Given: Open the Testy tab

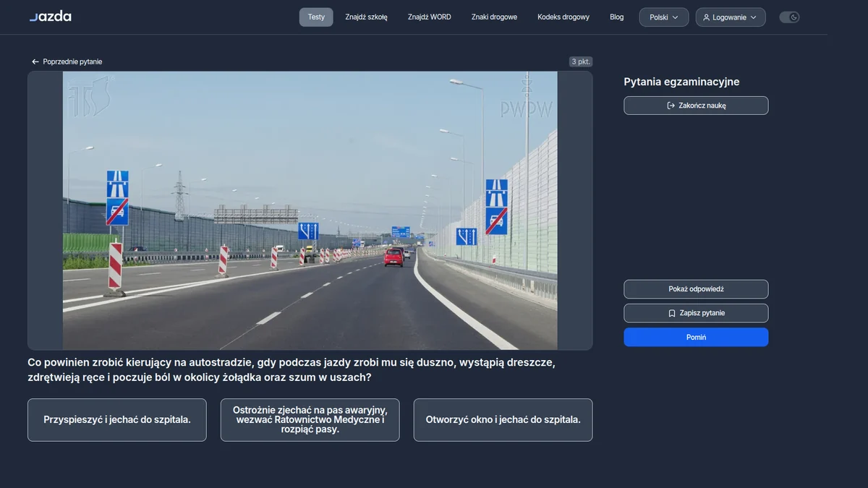Looking at the screenshot, I should pyautogui.click(x=316, y=17).
